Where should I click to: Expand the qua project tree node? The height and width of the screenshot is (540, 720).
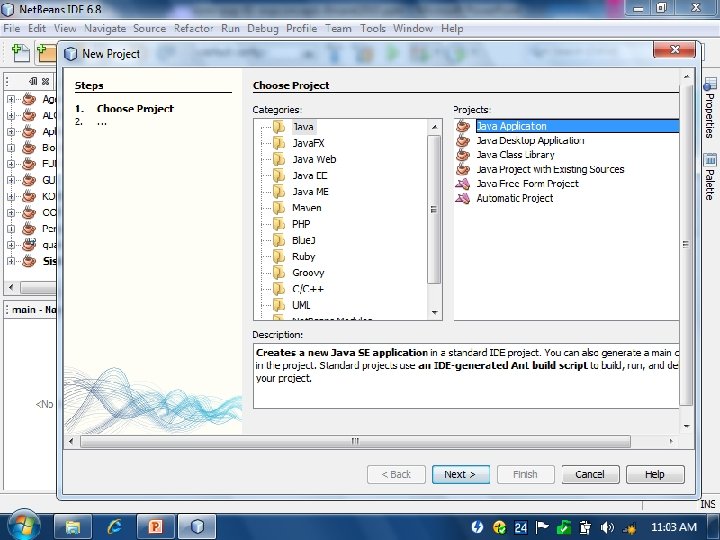tap(11, 245)
